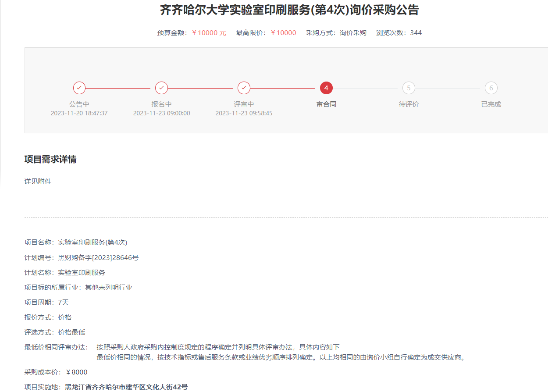Click the 公告中 step checkmark icon
The image size is (548, 392).
pyautogui.click(x=79, y=88)
